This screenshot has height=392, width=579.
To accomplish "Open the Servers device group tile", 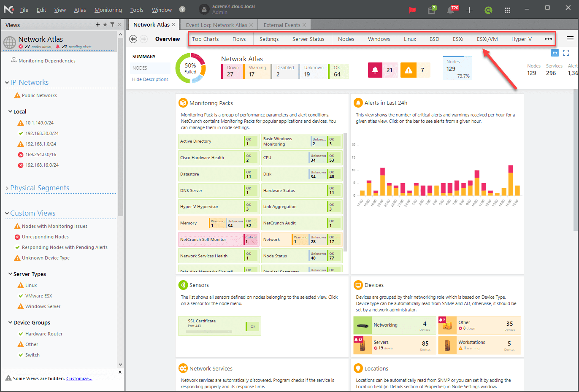I will point(395,345).
